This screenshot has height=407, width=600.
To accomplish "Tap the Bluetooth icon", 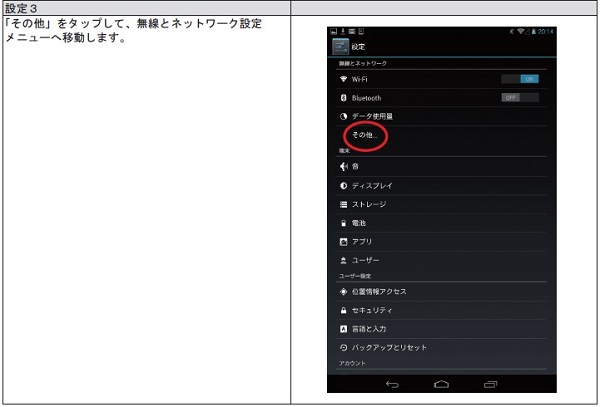I will click(x=343, y=98).
